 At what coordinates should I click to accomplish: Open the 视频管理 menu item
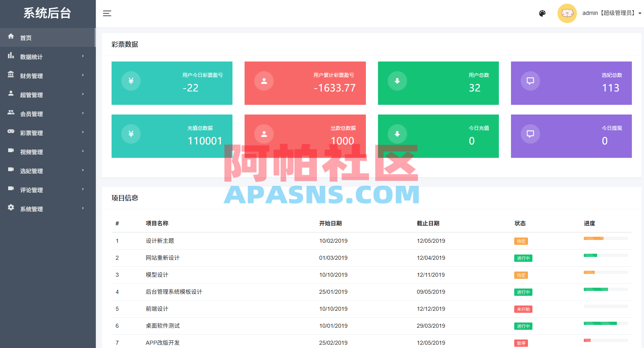coord(48,152)
